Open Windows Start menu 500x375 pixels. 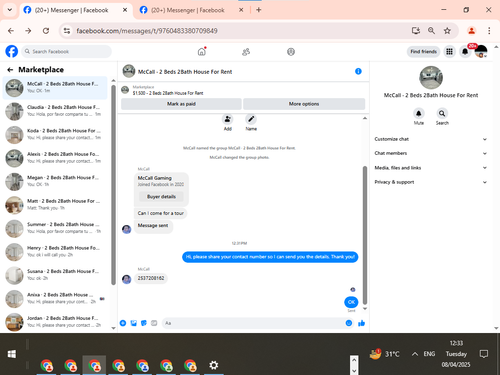[12, 354]
